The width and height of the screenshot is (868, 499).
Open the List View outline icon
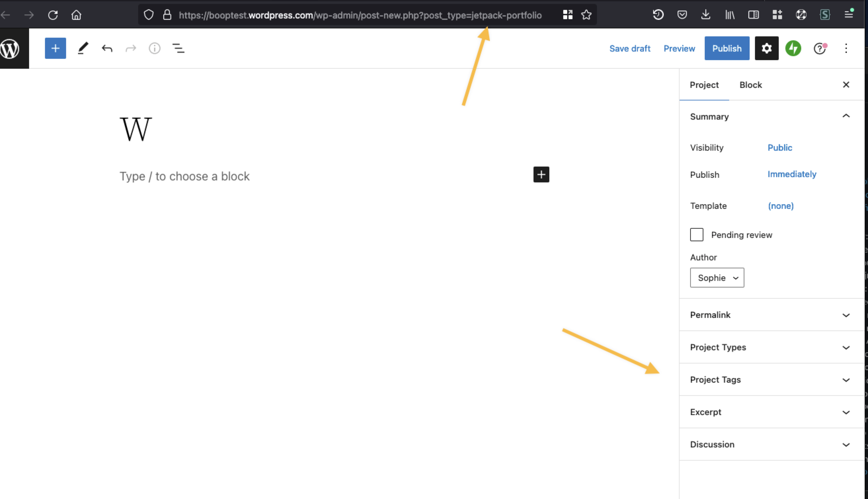[x=178, y=48]
